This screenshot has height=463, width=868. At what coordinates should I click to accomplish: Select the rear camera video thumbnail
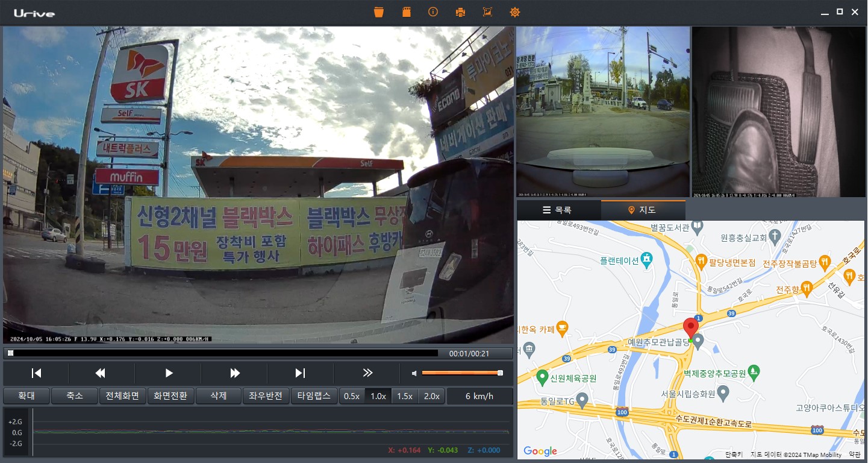pos(603,112)
